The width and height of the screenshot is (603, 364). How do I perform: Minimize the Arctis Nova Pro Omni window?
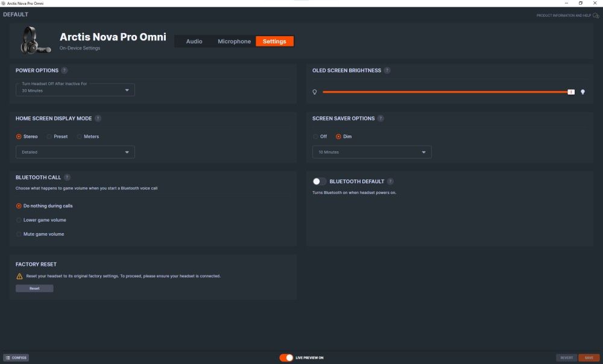point(566,3)
